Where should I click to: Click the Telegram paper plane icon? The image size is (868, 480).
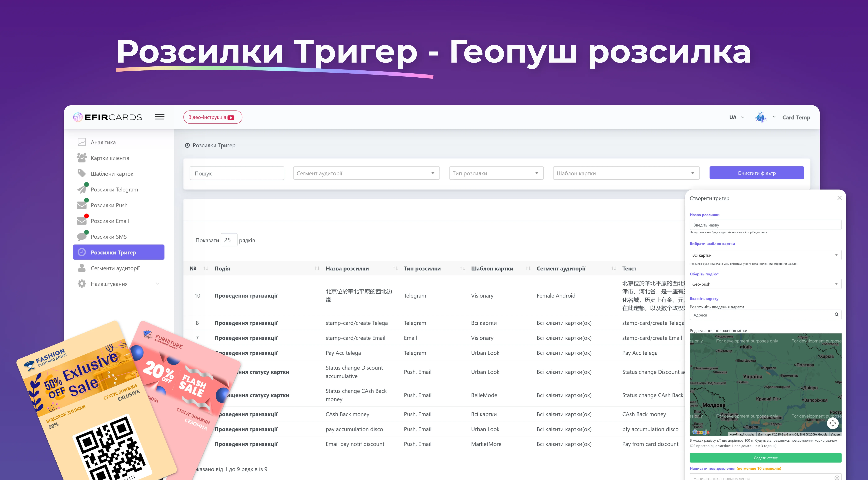click(x=82, y=189)
